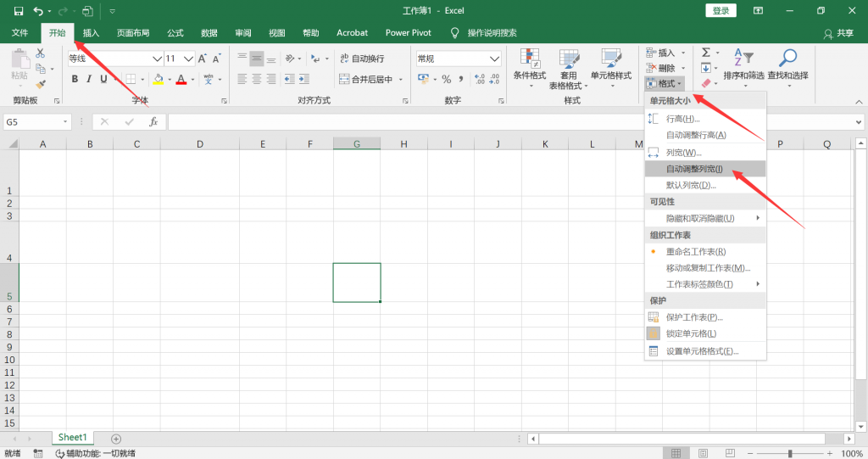This screenshot has height=459, width=868.
Task: Click the Comma Style icon
Action: point(460,79)
